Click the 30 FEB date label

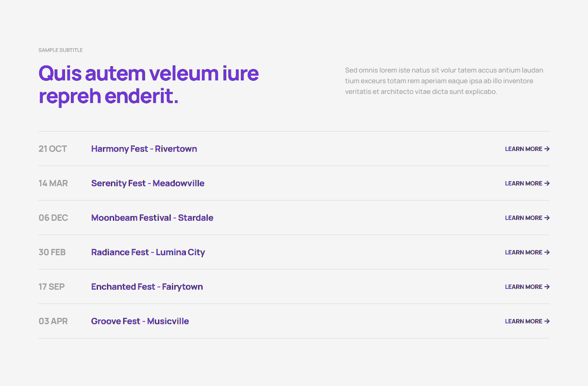point(52,252)
